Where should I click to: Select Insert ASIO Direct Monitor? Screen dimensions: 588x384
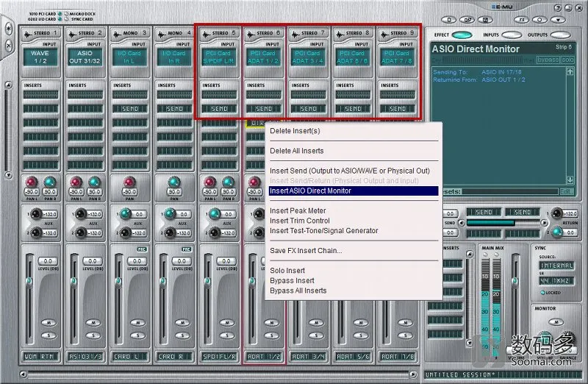[x=354, y=191]
